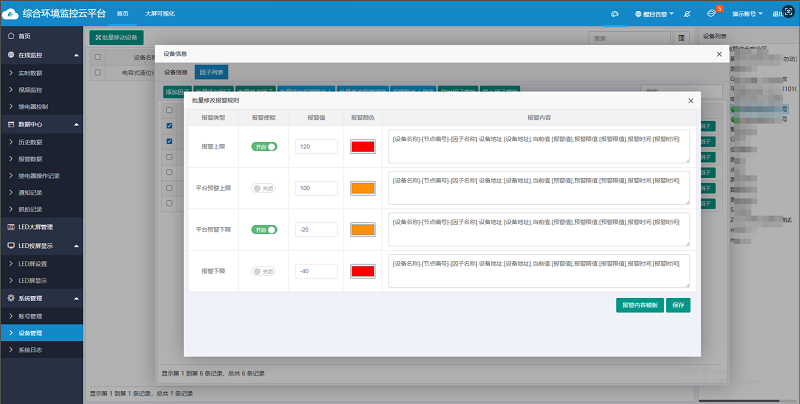Screen dimensions: 800x404
Task: Close the 批量修改报警规则 dialog with X
Action: point(690,101)
